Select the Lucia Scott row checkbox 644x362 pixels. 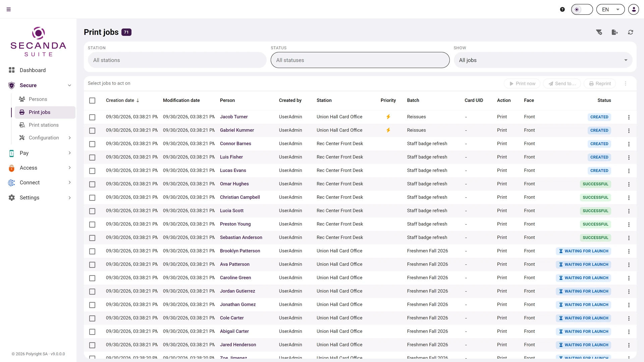(92, 211)
